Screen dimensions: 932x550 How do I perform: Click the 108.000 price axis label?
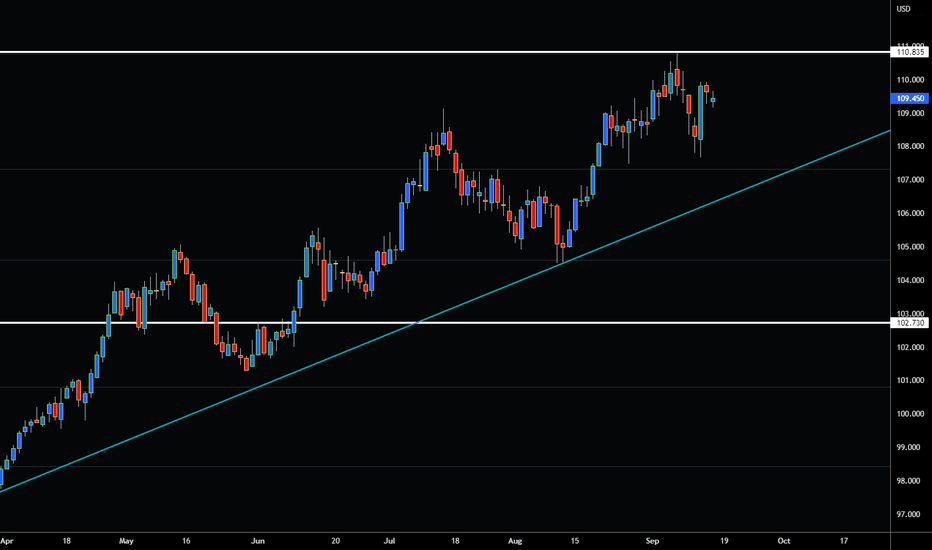[x=910, y=146]
